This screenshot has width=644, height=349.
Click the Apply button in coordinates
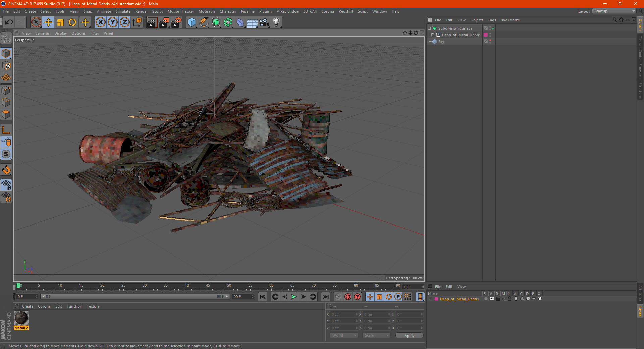click(409, 336)
